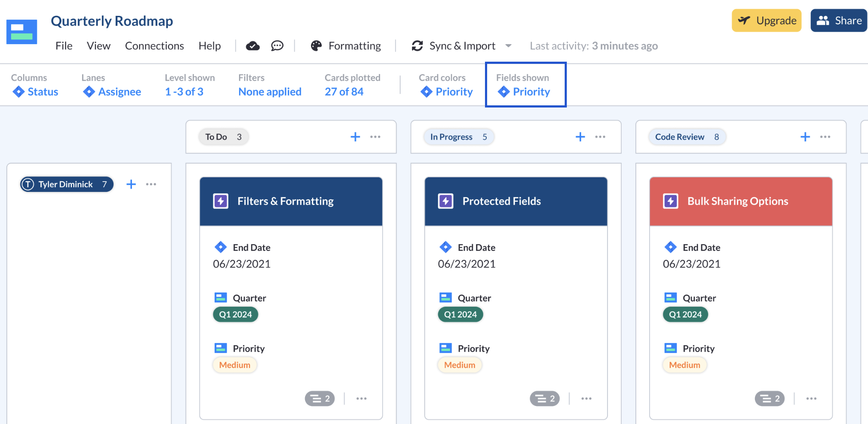Image resolution: width=868 pixels, height=424 pixels.
Task: Open the Filters & Formatting card ellipsis menu
Action: click(362, 398)
